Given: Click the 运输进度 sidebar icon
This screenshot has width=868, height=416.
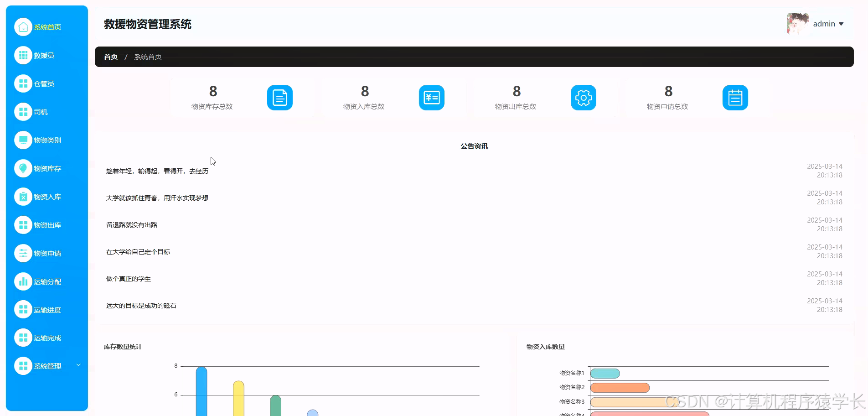Looking at the screenshot, I should [x=23, y=310].
